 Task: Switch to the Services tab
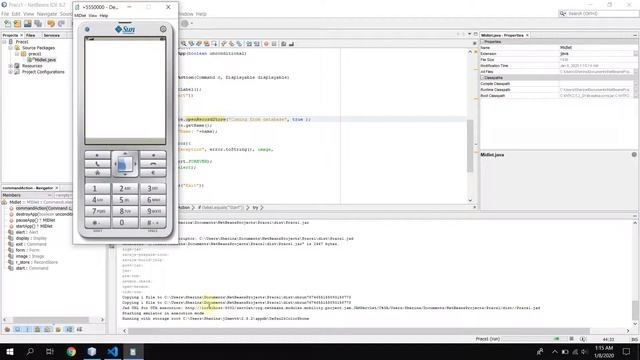click(52, 36)
